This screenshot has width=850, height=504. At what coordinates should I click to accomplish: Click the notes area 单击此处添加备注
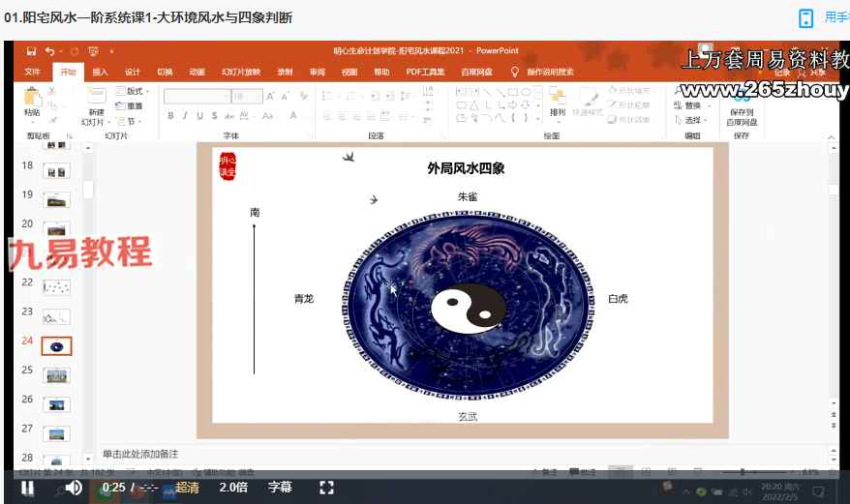(x=140, y=454)
